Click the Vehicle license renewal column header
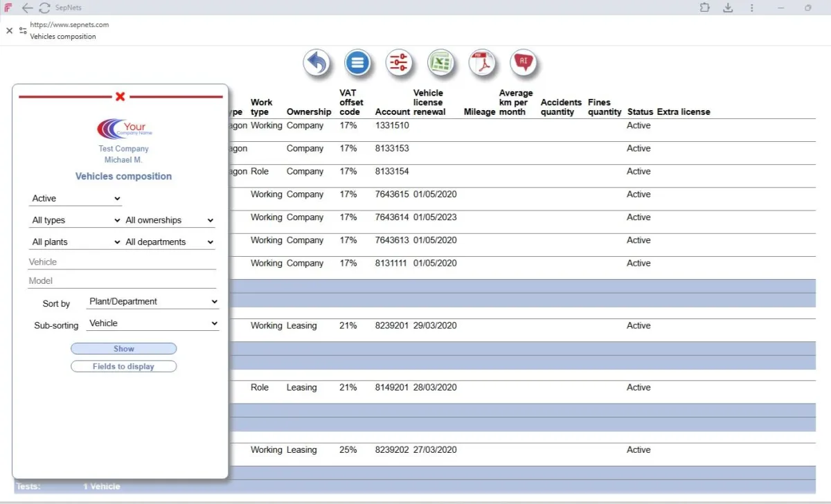 [429, 102]
